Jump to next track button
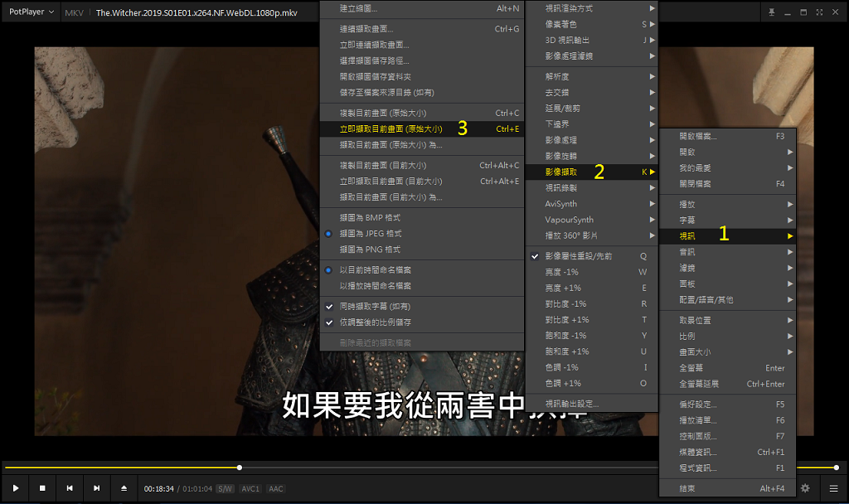The height and width of the screenshot is (504, 849). pos(96,488)
